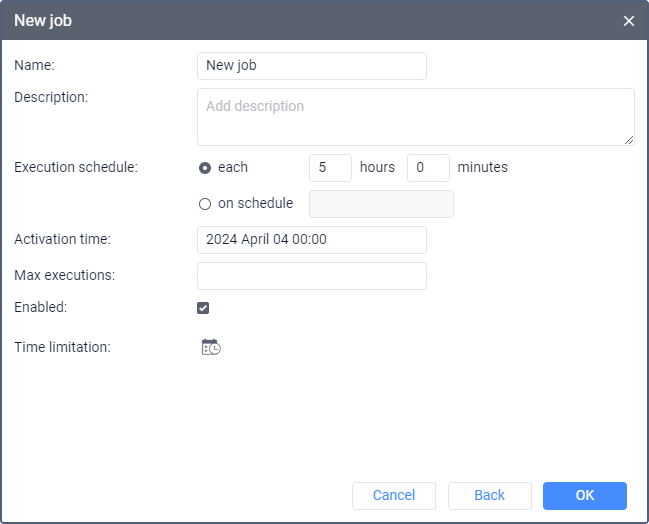The height and width of the screenshot is (524, 649).
Task: Close the New job dialog
Action: tap(629, 20)
